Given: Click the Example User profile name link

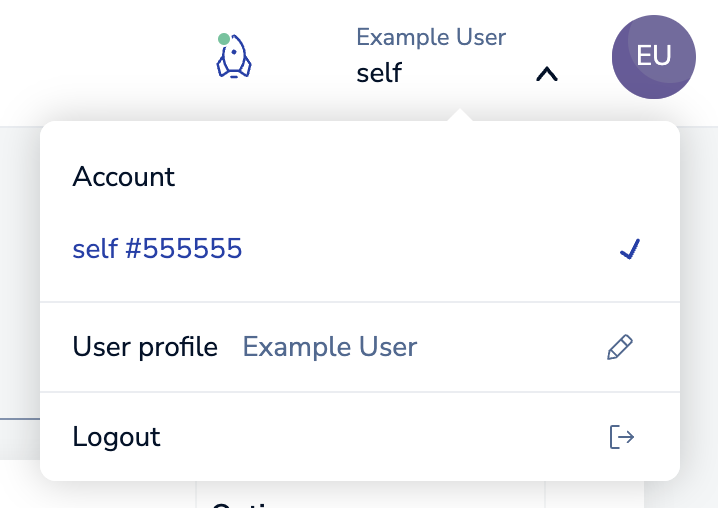Looking at the screenshot, I should click(x=330, y=347).
